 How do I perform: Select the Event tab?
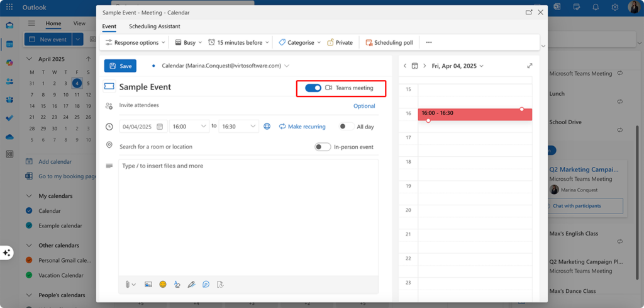pyautogui.click(x=109, y=26)
